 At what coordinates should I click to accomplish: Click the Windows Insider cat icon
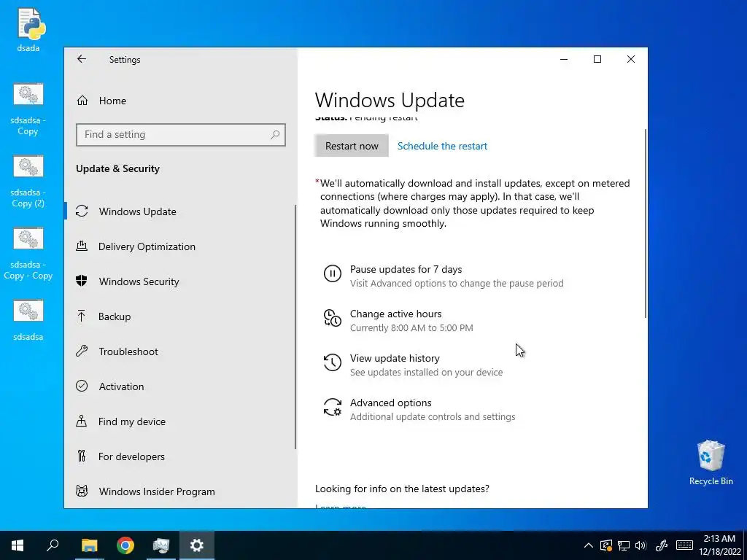82,491
